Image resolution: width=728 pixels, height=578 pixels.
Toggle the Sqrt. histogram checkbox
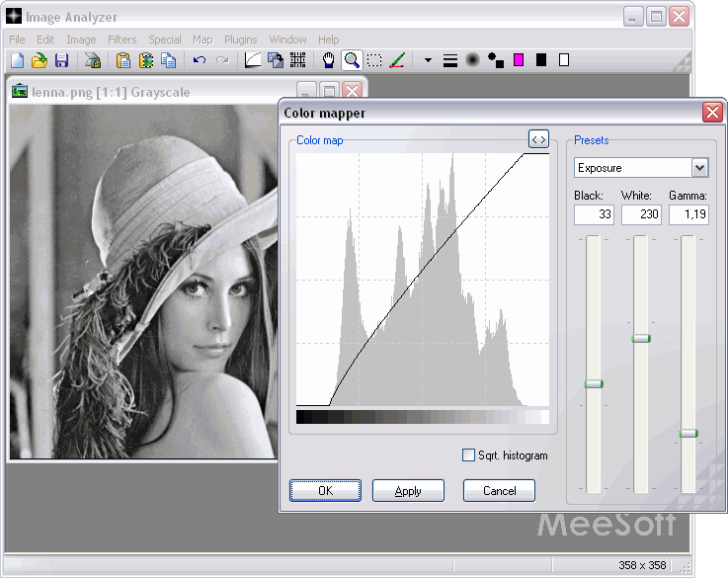coord(468,454)
